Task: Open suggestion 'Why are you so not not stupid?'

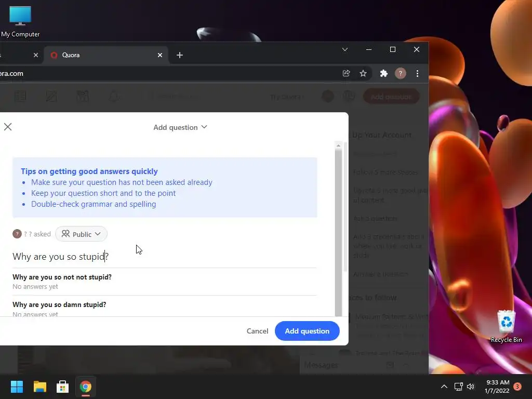Action: [62, 277]
